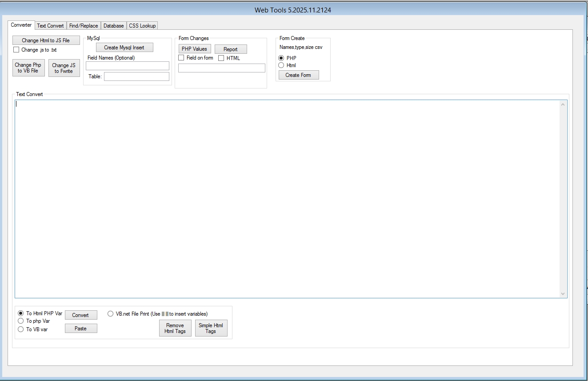The width and height of the screenshot is (588, 381).
Task: Open the Database tab
Action: pyautogui.click(x=114, y=26)
